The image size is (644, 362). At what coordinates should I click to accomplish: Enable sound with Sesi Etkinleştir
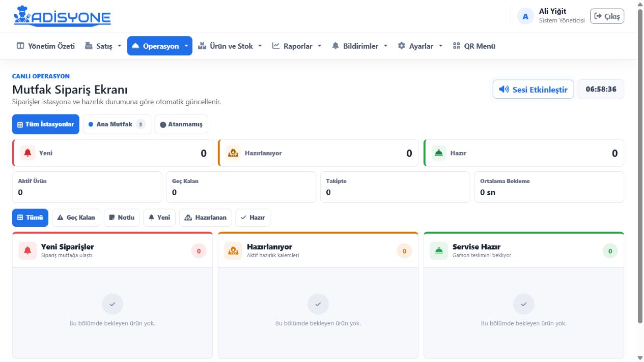tap(533, 89)
